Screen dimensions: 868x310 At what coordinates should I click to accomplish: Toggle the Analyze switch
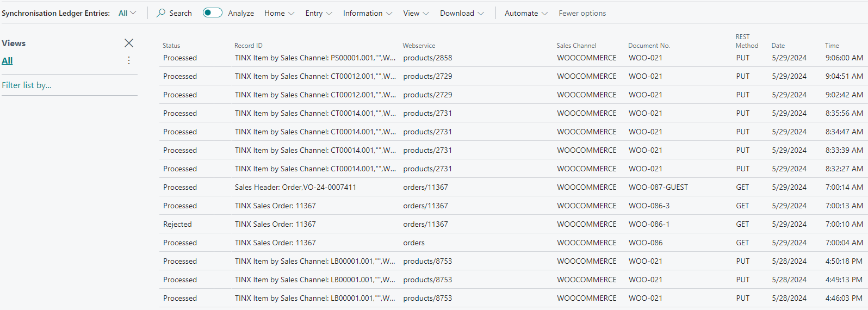(213, 13)
